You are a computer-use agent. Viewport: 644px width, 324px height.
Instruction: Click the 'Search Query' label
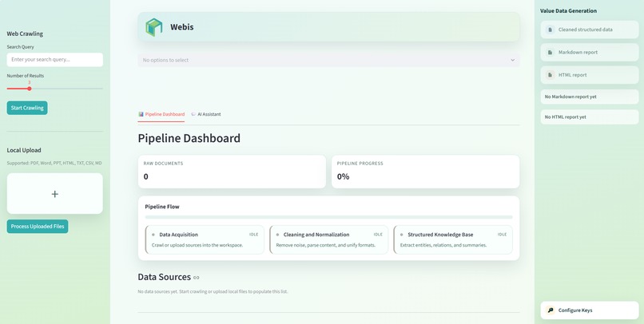tap(21, 47)
